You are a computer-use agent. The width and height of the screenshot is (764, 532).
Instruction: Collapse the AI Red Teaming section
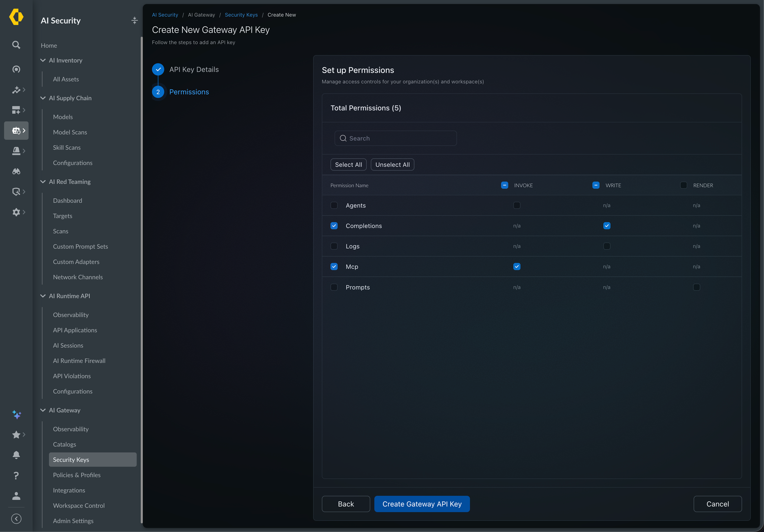click(x=43, y=181)
